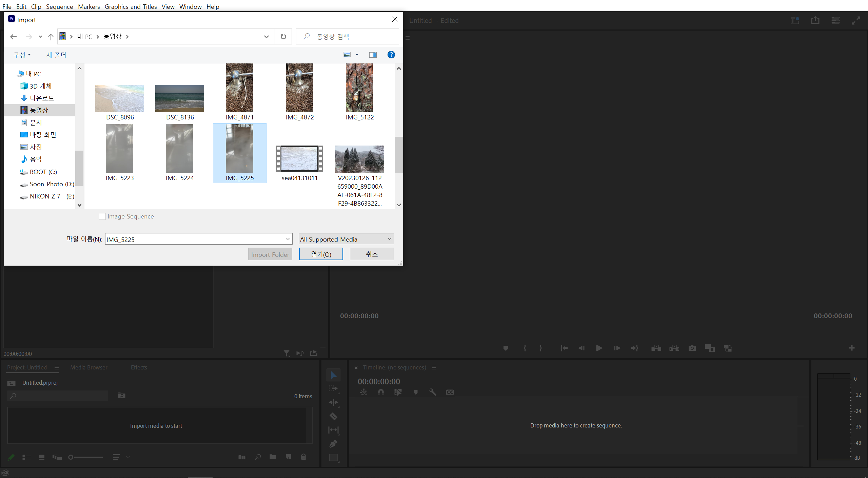Image resolution: width=868 pixels, height=478 pixels.
Task: Select the Razor tool
Action: (x=333, y=416)
